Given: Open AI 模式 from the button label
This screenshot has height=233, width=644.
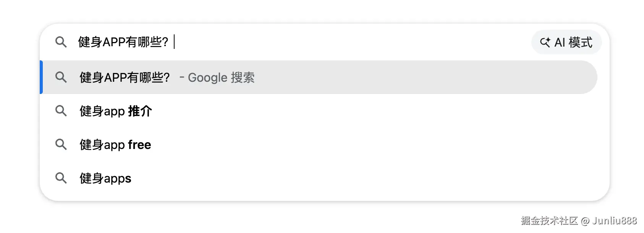Looking at the screenshot, I should point(573,42).
